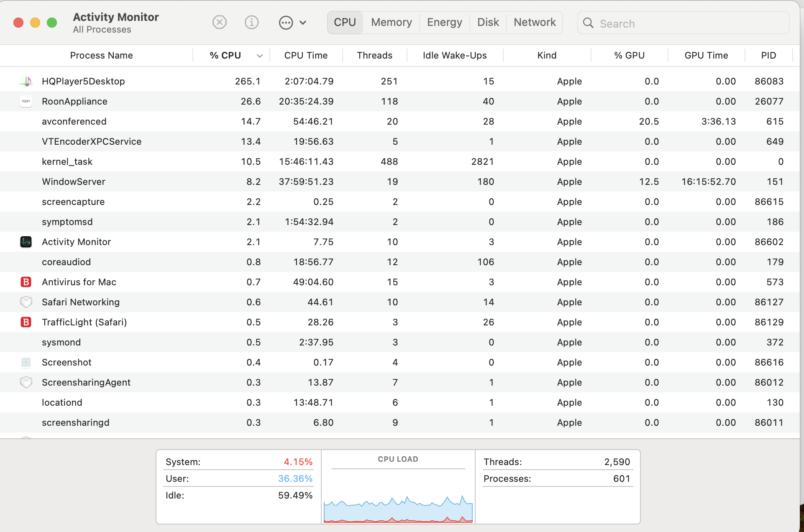
Task: Click the process info (i) icon
Action: (x=251, y=22)
